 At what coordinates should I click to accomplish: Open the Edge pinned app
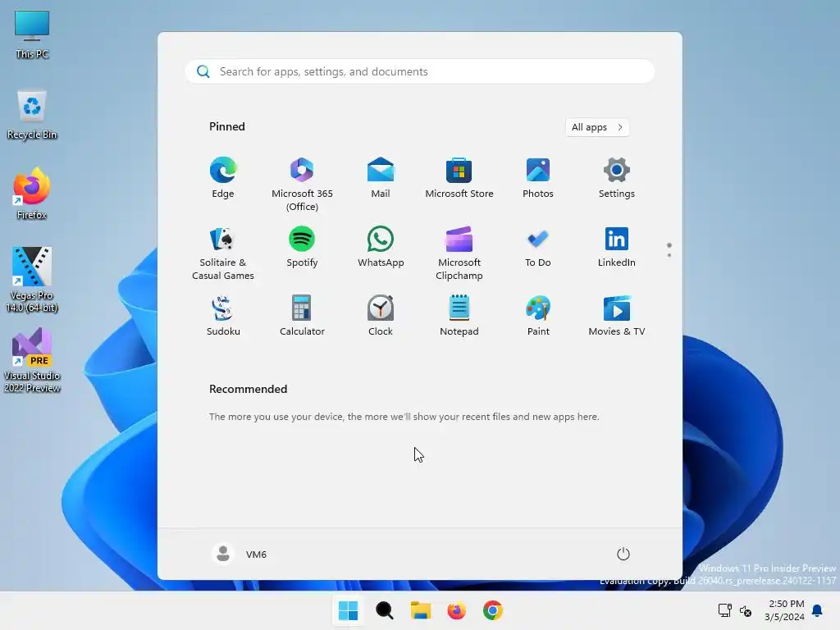click(x=223, y=179)
